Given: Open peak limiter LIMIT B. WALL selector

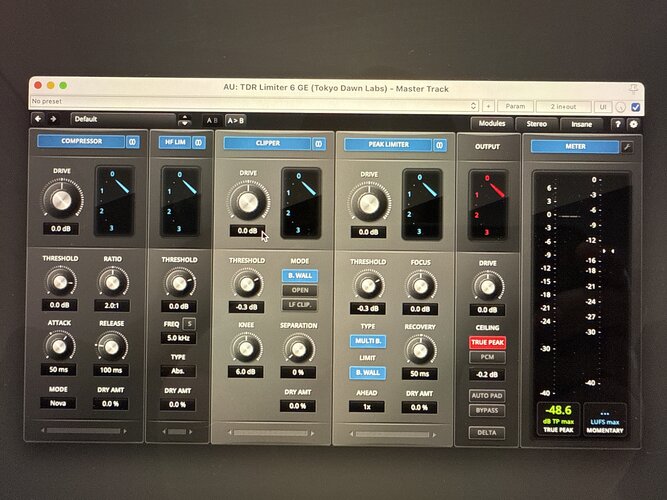Looking at the screenshot, I should 368,373.
